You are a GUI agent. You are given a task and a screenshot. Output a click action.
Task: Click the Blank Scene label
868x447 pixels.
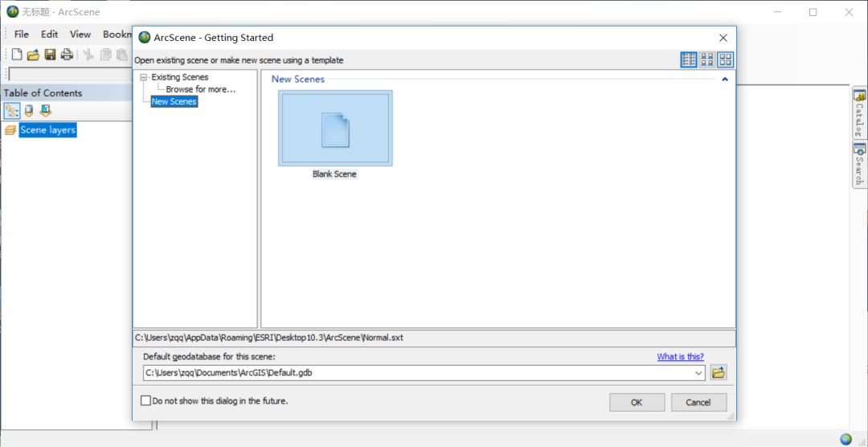pos(334,174)
